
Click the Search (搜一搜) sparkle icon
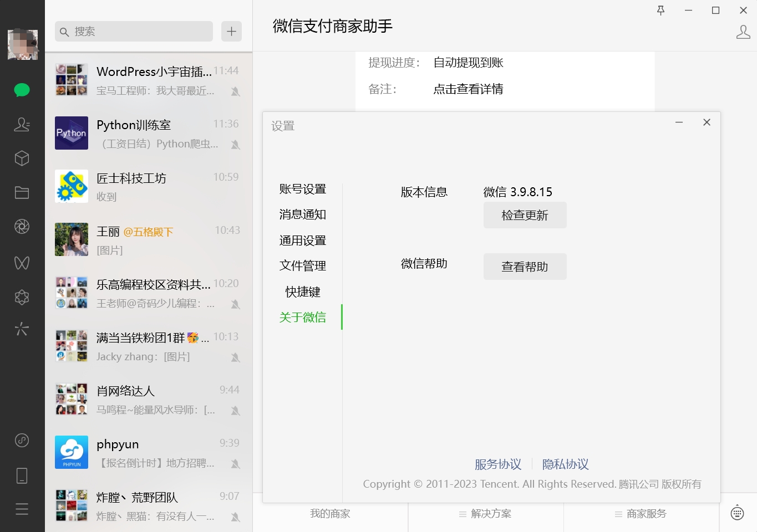(x=22, y=329)
